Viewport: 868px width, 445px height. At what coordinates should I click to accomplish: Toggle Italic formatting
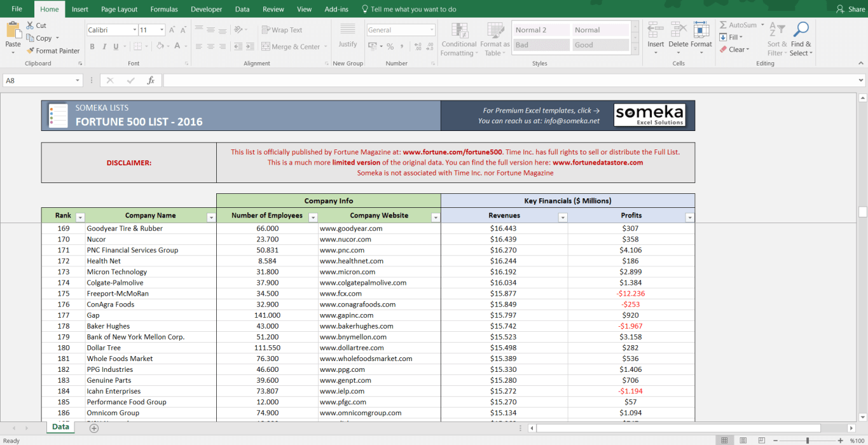[x=104, y=46]
